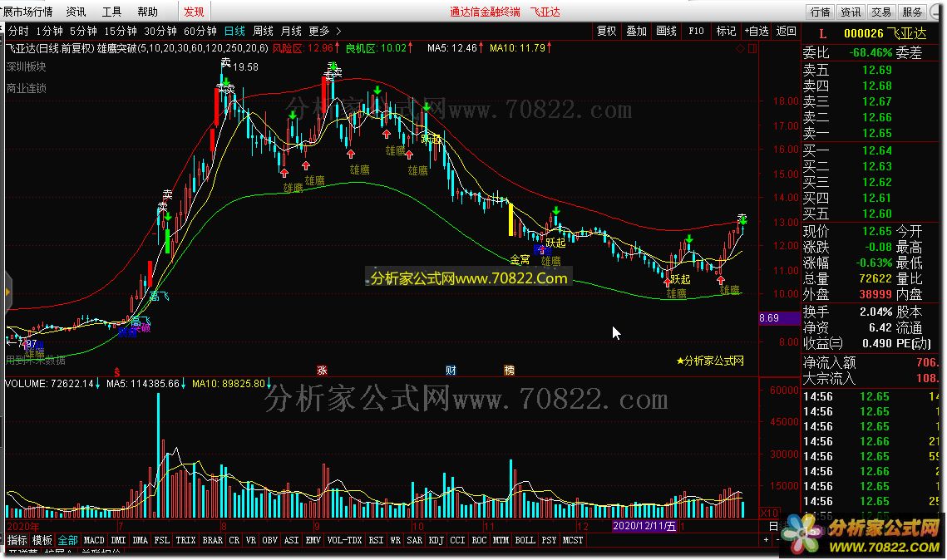Click the 2020/12/11/五 date marker
947x560 pixels.
coord(644,526)
